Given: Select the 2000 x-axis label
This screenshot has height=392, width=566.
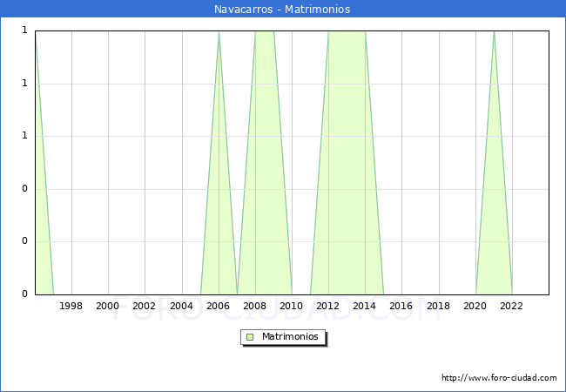Looking at the screenshot, I should [x=108, y=306].
